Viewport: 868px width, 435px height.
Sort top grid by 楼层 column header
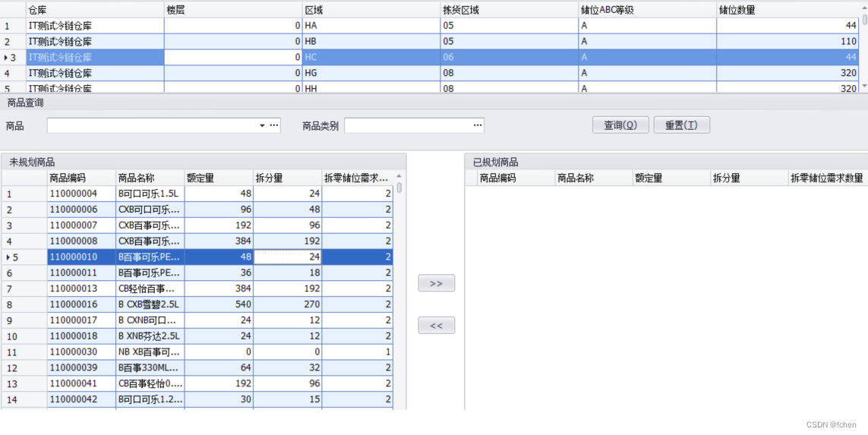(233, 9)
